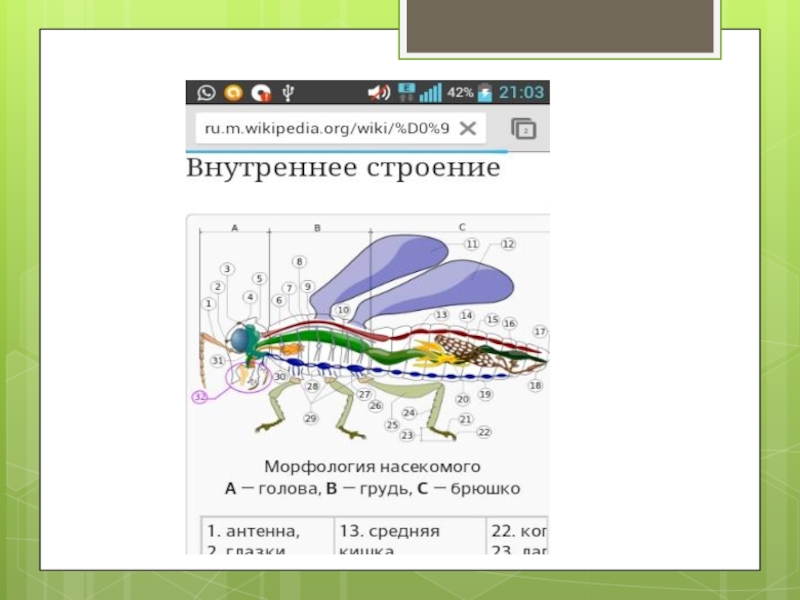This screenshot has height=600, width=800.
Task: Tap the signal strength bars icon
Action: (430, 93)
